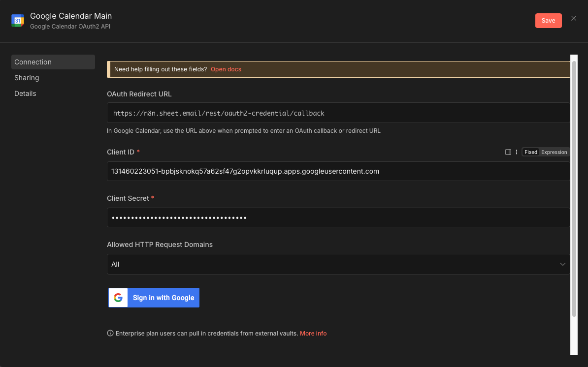Image resolution: width=588 pixels, height=367 pixels.
Task: Click the info icon next to Enterprise plan note
Action: point(110,333)
